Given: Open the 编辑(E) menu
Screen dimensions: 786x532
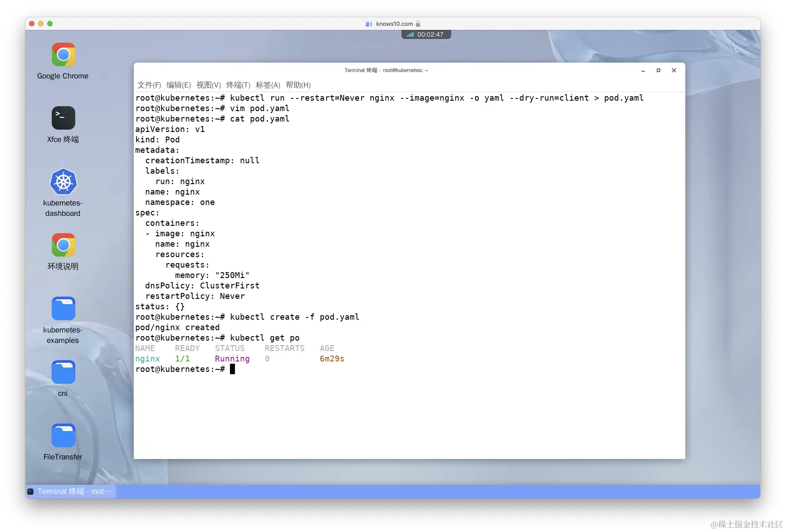Looking at the screenshot, I should click(x=179, y=85).
